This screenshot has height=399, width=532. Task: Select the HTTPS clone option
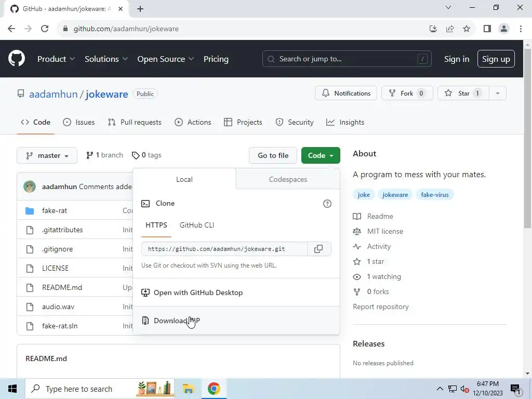coord(156,225)
